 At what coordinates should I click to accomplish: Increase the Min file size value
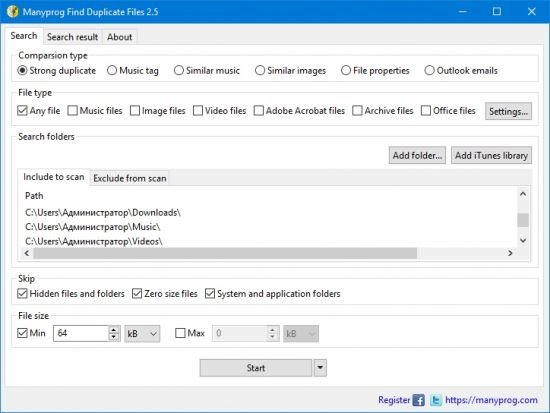click(114, 330)
